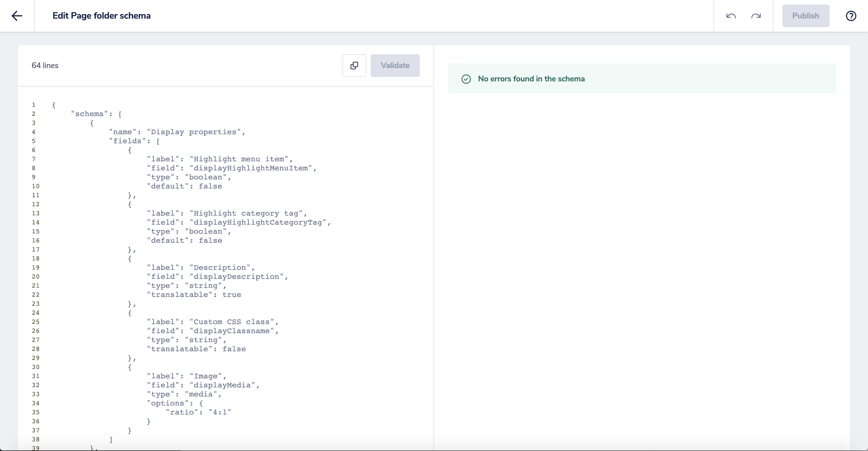Click the 'Edit Page folder schema' title
This screenshot has width=868, height=451.
[101, 16]
